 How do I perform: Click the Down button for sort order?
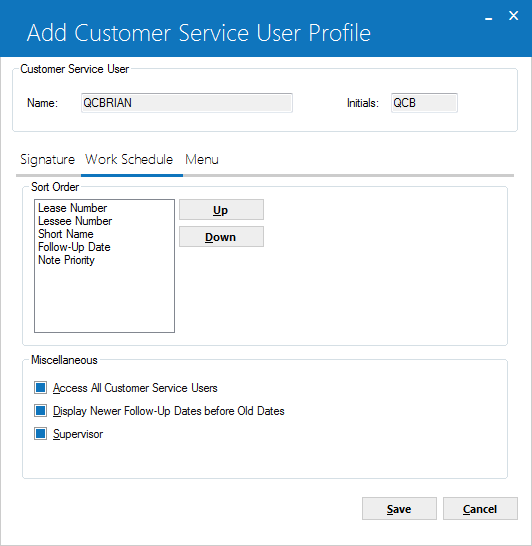point(221,237)
